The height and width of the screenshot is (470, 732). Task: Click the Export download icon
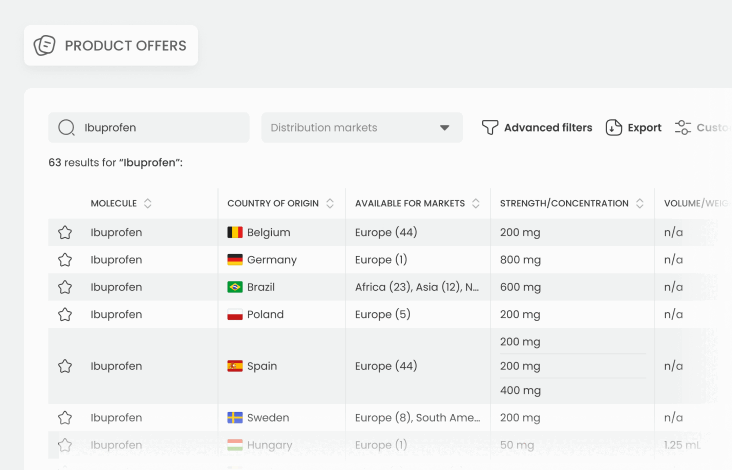pos(614,128)
